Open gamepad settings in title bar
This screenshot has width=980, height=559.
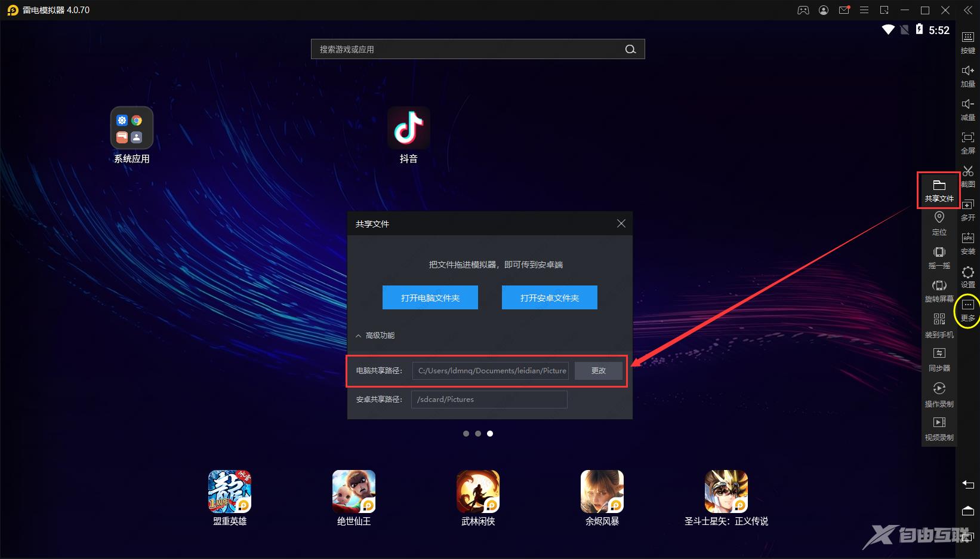tap(803, 10)
